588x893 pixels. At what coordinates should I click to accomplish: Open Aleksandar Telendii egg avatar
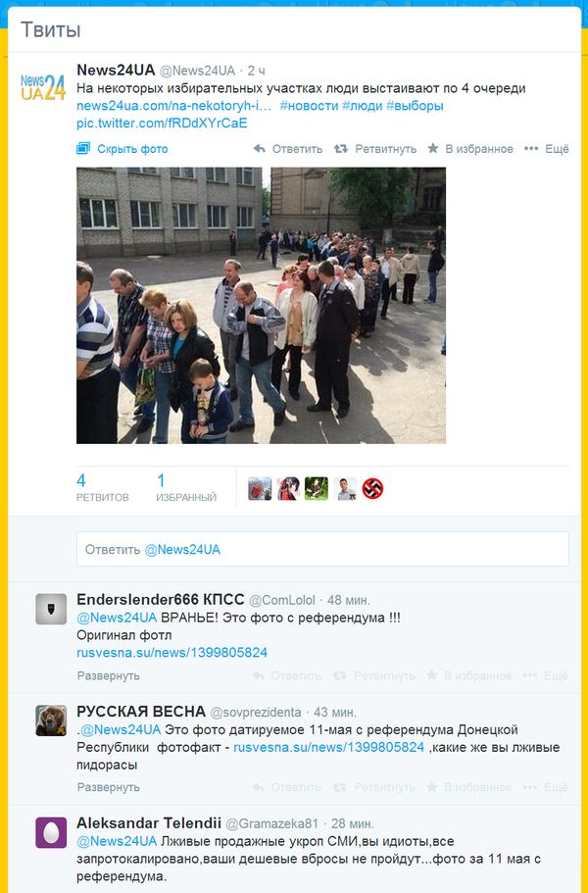[x=51, y=832]
